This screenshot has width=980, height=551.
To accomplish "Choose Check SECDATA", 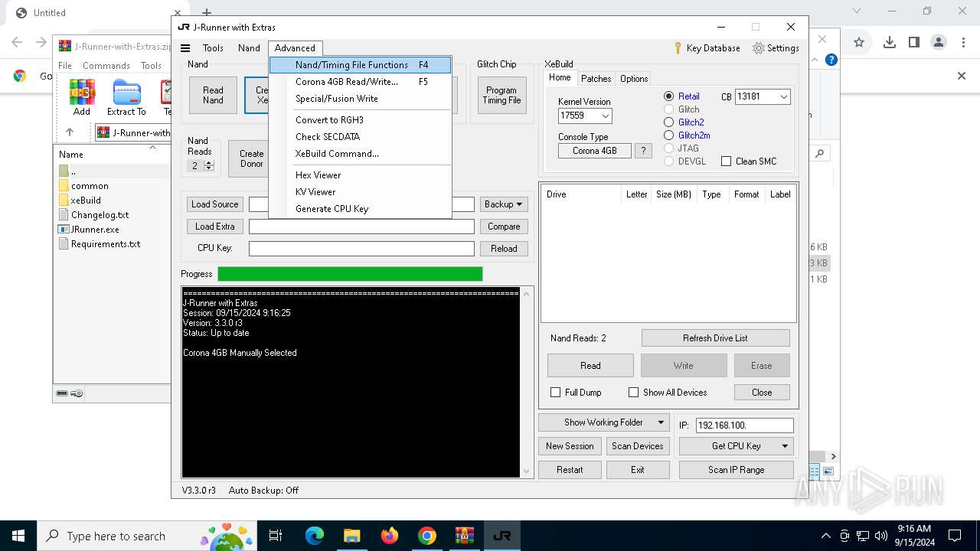I will click(x=360, y=137).
